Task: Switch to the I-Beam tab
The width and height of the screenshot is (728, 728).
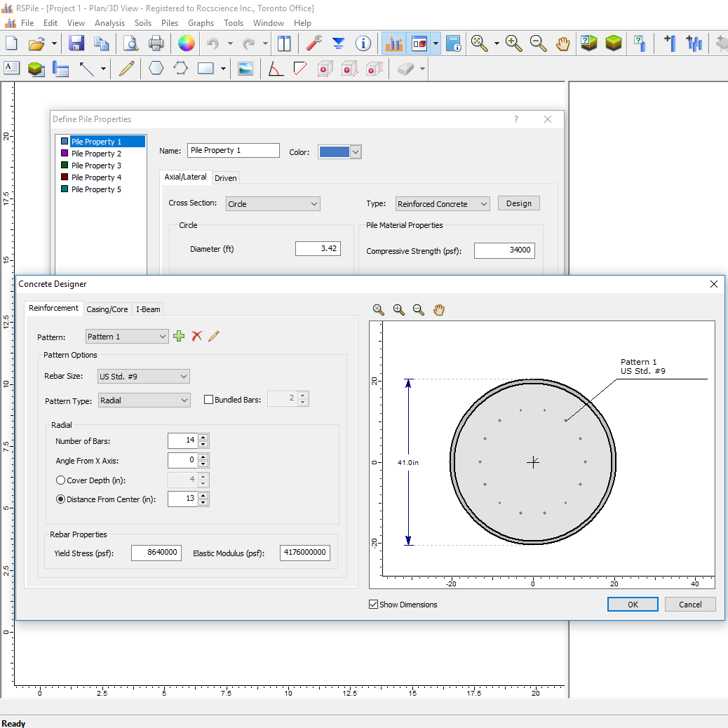Action: (x=148, y=309)
